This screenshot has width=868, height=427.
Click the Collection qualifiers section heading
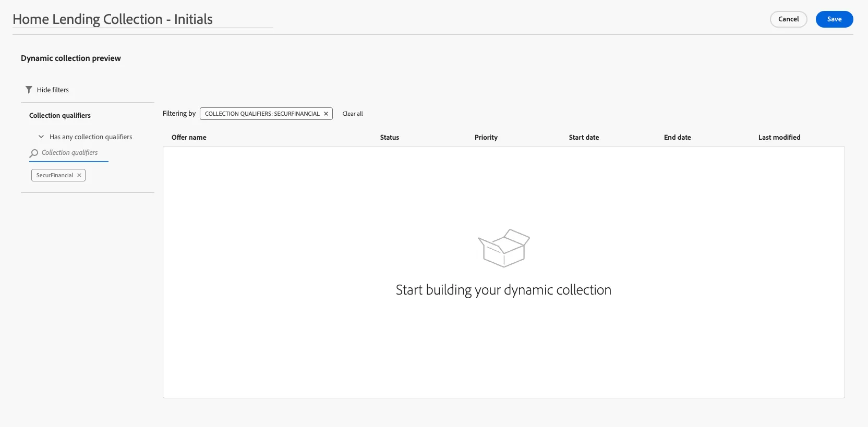(60, 116)
